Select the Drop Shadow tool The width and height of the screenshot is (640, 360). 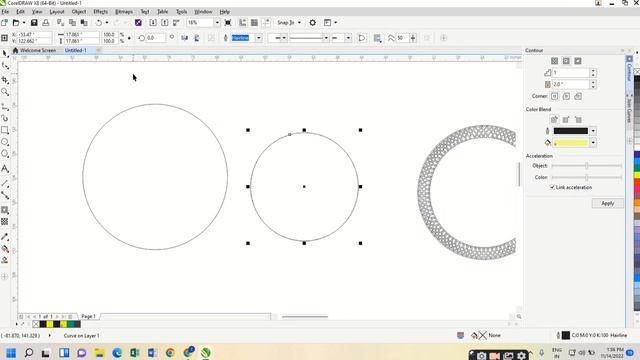5,210
